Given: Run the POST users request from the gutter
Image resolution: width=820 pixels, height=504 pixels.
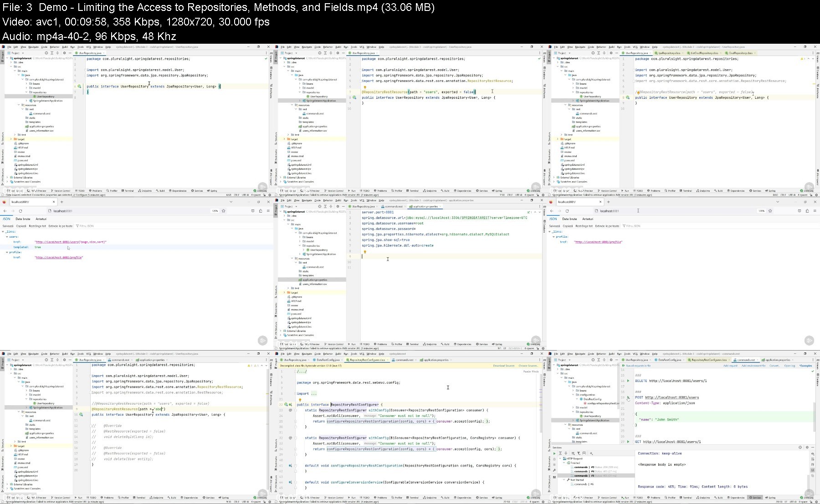Looking at the screenshot, I should point(628,397).
